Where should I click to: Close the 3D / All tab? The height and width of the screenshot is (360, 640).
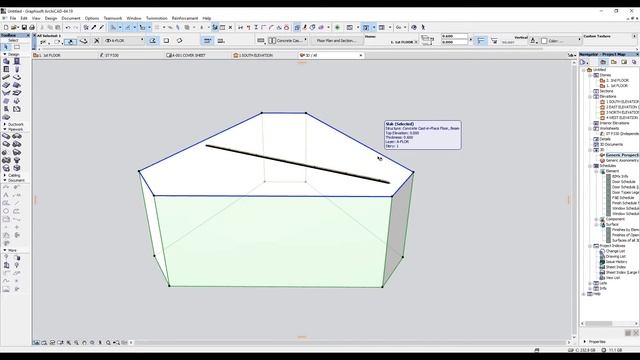click(361, 55)
